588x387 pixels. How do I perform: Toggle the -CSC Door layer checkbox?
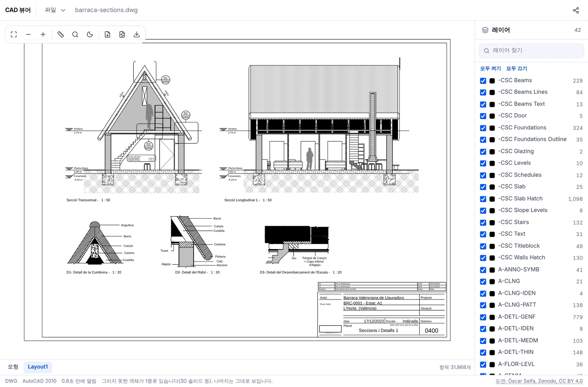483,116
